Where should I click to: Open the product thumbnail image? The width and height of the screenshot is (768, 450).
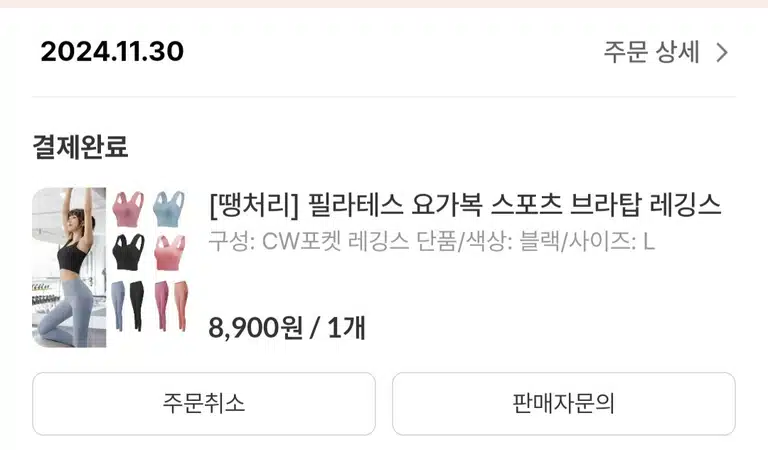[x=112, y=267]
